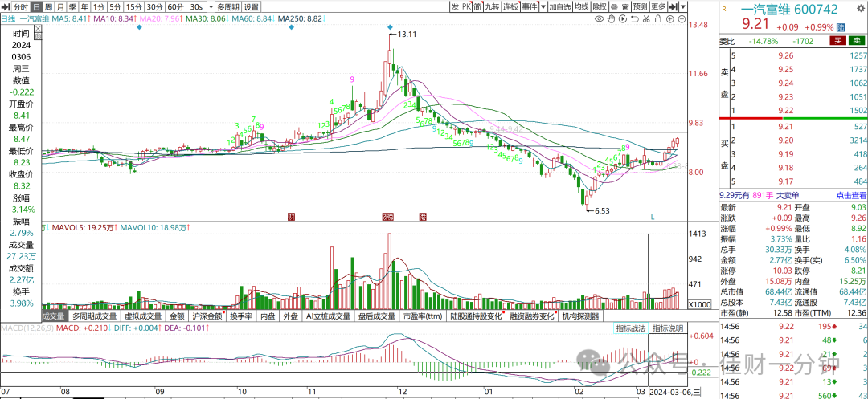The height and width of the screenshot is (399, 868).
Task: Click the padlock lock icon above the chart
Action: tap(657, 19)
